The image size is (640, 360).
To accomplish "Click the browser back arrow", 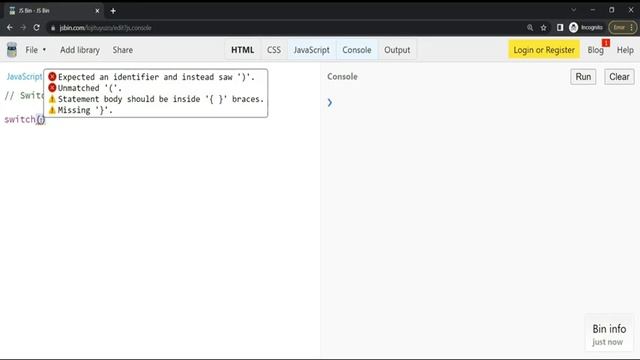I will 10,27.
